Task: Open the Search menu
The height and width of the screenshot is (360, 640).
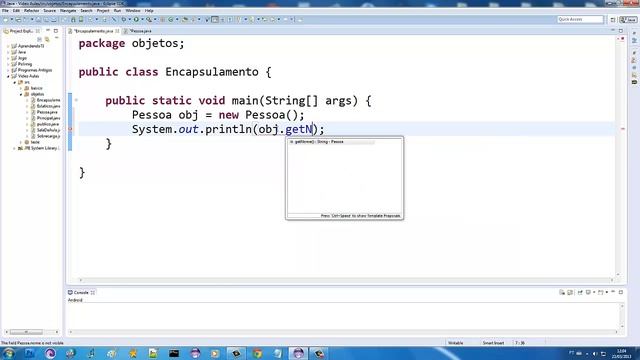Action: coord(86,11)
